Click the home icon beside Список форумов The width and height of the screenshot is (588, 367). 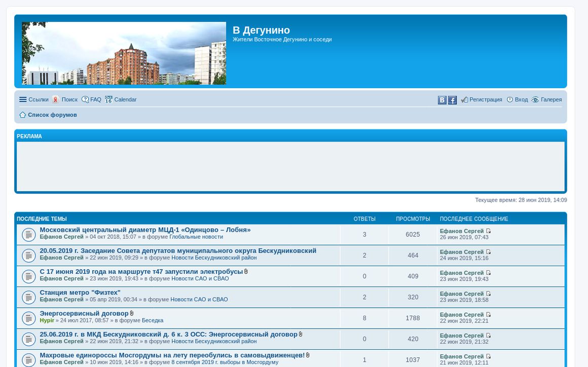22,115
